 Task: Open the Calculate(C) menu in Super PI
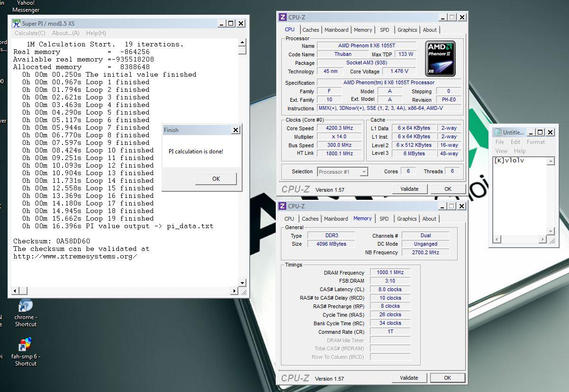pos(30,33)
